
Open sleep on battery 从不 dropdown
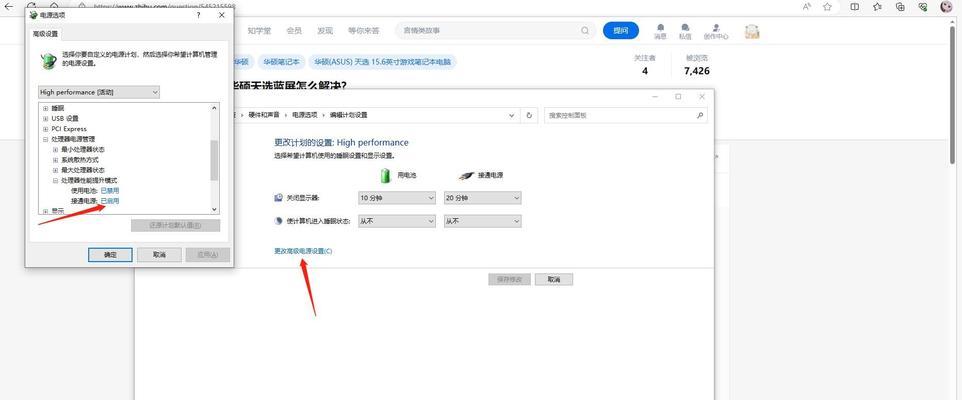pos(396,221)
